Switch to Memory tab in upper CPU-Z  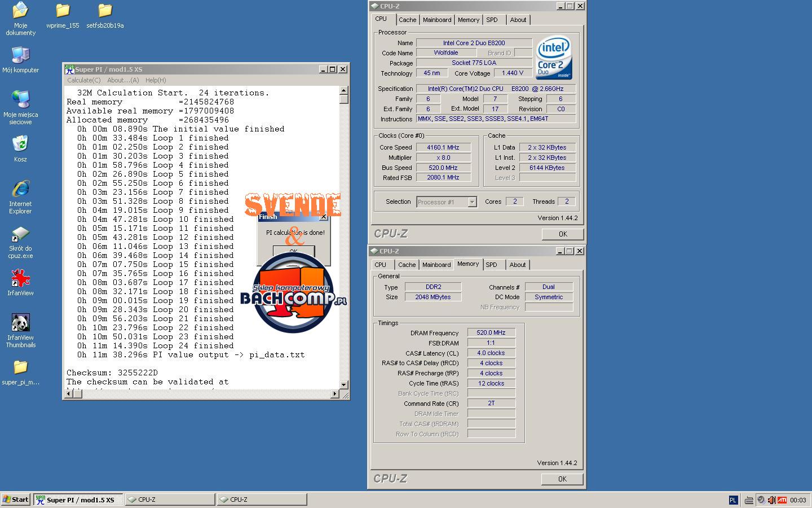pos(469,20)
